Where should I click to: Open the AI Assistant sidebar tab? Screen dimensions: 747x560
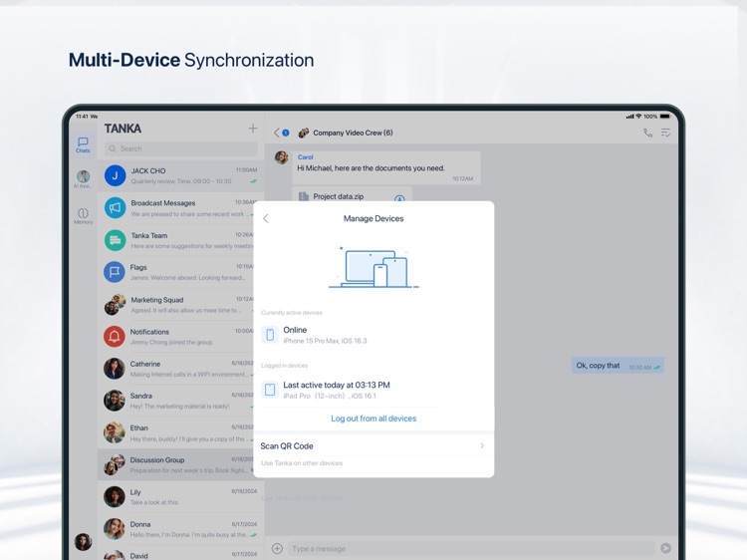tap(83, 179)
